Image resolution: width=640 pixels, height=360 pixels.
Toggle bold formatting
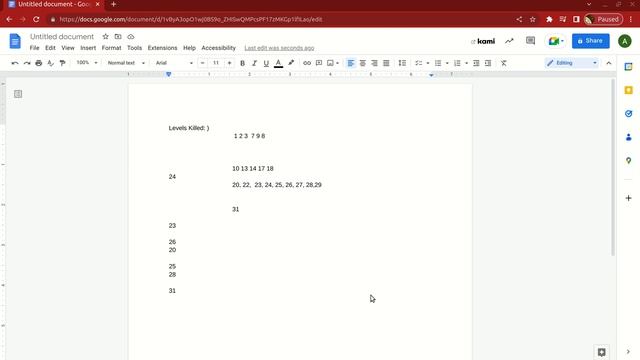242,63
